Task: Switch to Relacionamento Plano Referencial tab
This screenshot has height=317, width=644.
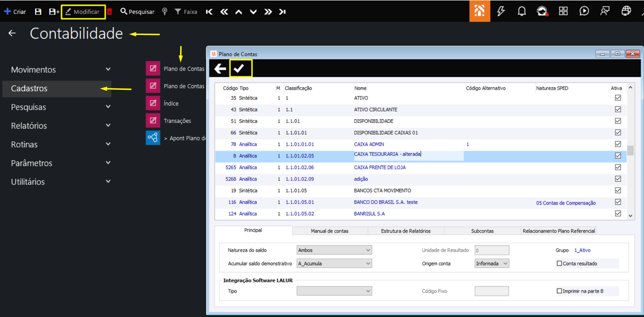Action: 559,231
